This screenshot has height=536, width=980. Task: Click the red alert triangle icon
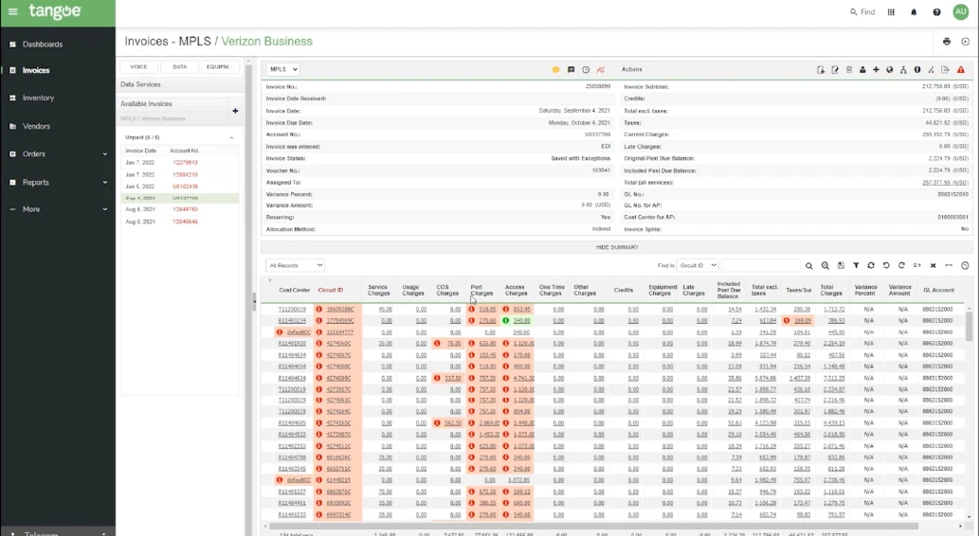click(961, 70)
